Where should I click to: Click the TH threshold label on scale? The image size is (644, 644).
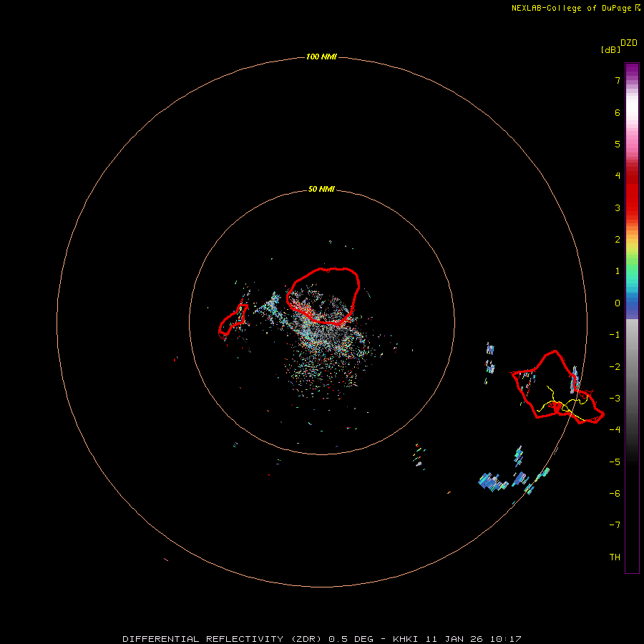point(615,557)
